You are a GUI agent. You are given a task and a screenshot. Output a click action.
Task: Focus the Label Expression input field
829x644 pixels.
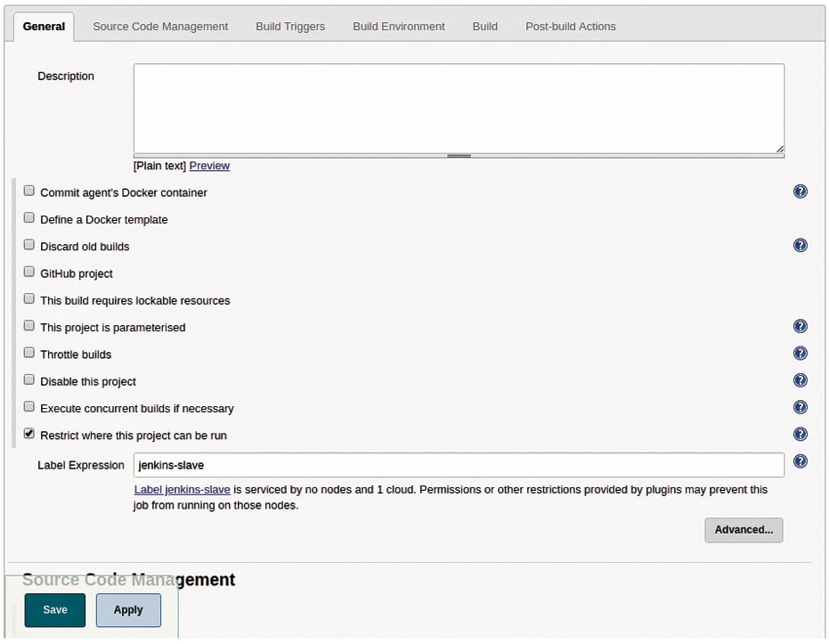tap(459, 465)
